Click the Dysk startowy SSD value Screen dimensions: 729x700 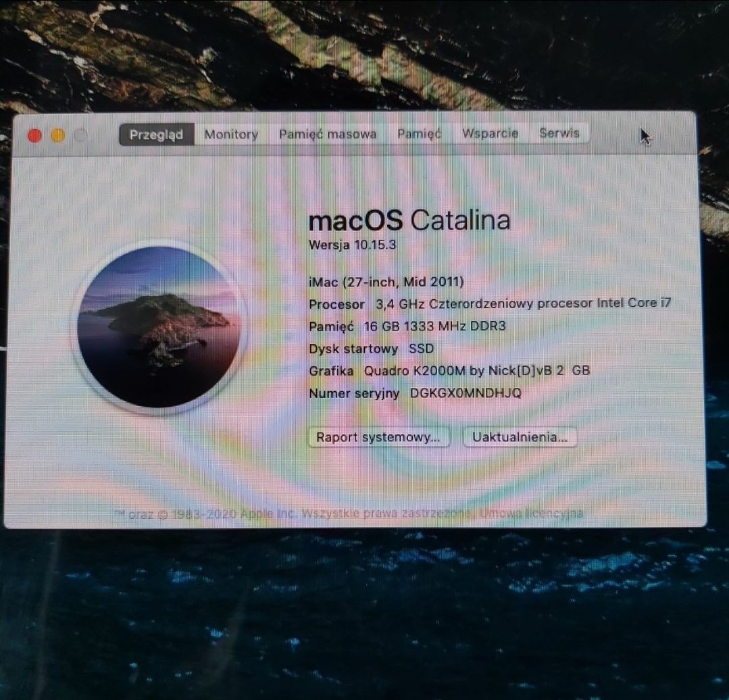[421, 348]
